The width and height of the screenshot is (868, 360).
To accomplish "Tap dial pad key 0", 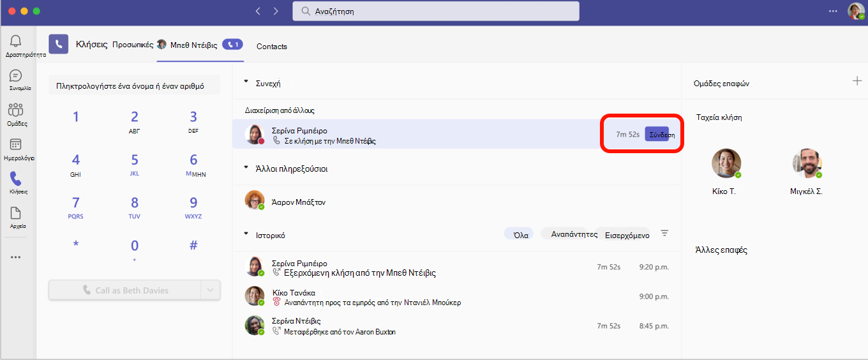I will tap(135, 250).
